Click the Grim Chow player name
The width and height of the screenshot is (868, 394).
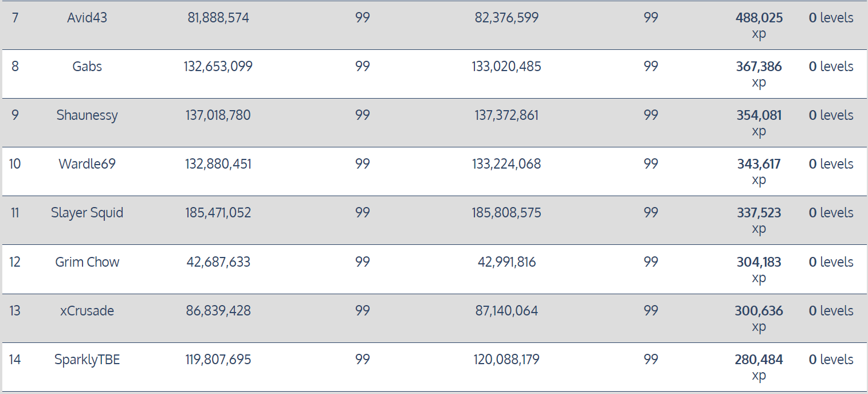[x=87, y=262]
